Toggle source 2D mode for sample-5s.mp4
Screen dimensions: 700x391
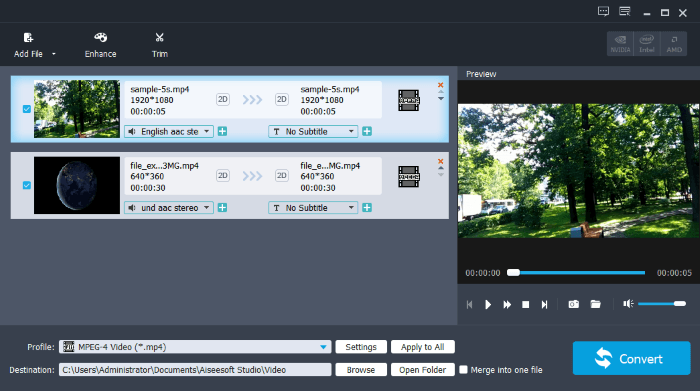(223, 99)
